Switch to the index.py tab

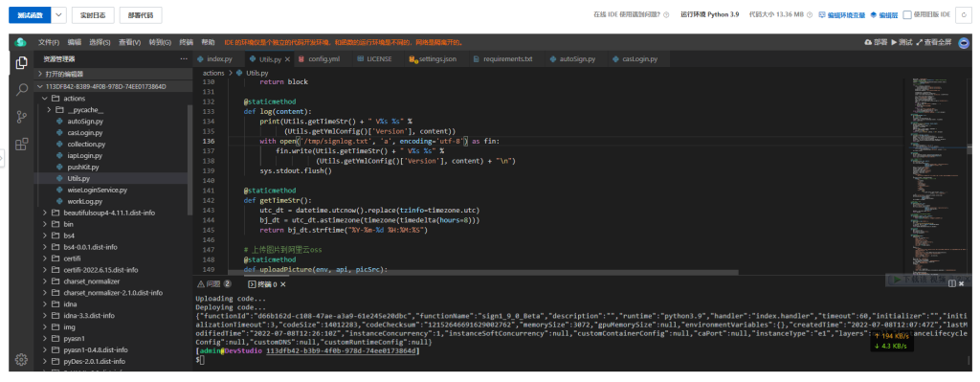(215, 59)
